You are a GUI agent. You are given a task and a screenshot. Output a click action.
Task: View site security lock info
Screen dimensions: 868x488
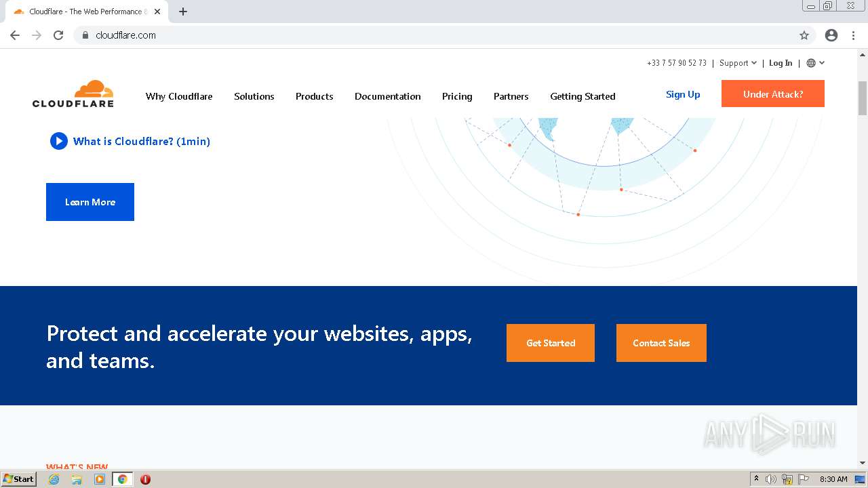point(85,35)
